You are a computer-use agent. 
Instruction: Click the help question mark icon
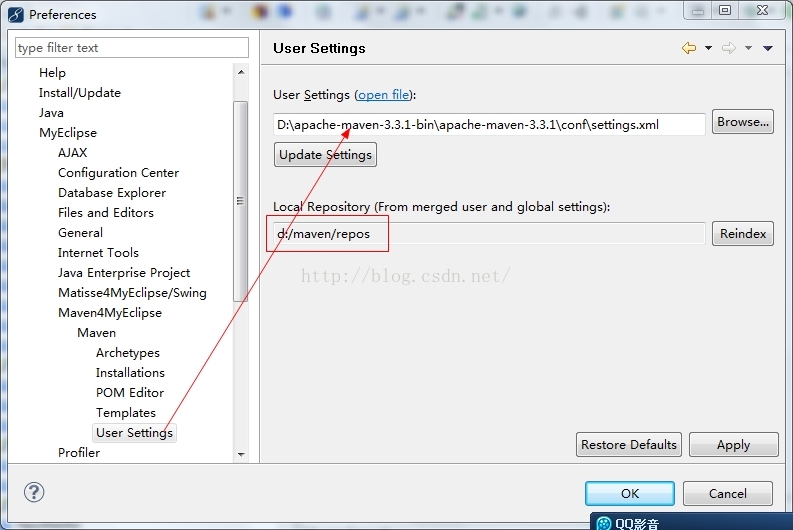pyautogui.click(x=34, y=492)
